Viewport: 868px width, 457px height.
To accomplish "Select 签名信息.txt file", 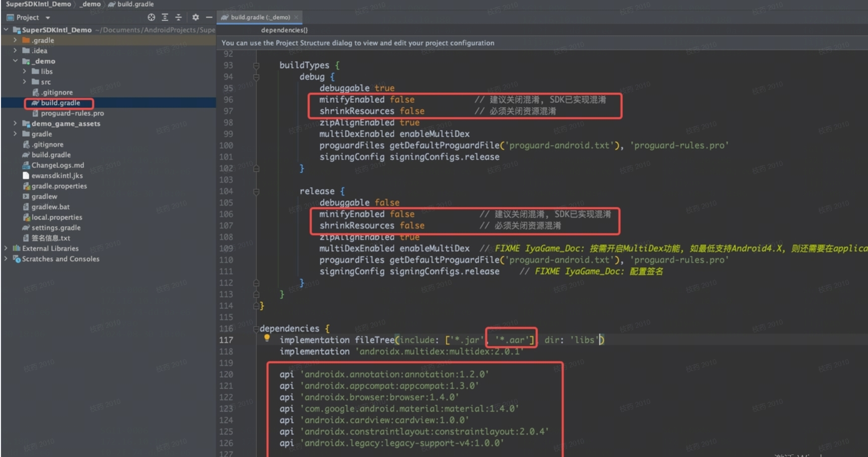I will click(x=46, y=238).
